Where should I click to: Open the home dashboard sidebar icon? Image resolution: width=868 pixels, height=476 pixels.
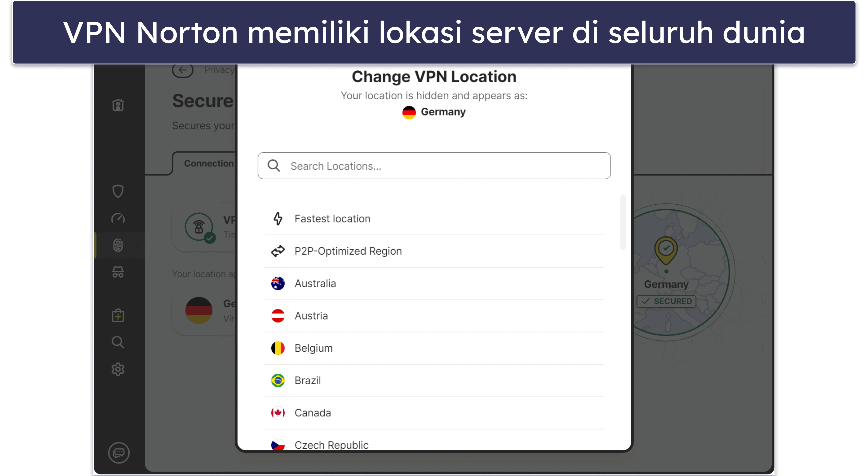click(118, 105)
